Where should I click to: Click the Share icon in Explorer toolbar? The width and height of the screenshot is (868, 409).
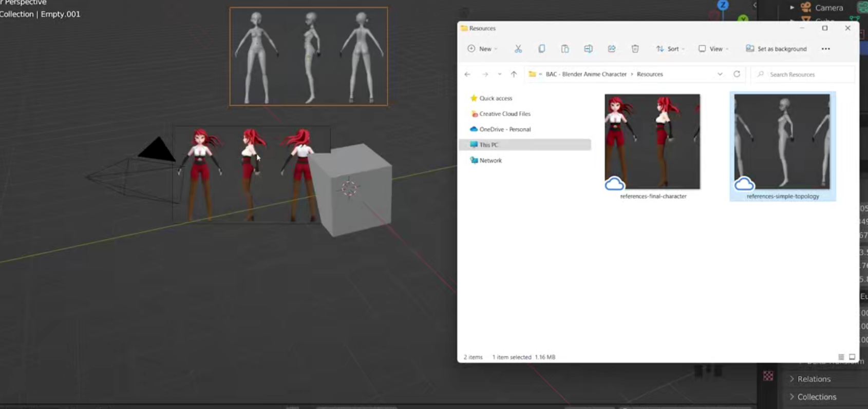point(611,49)
